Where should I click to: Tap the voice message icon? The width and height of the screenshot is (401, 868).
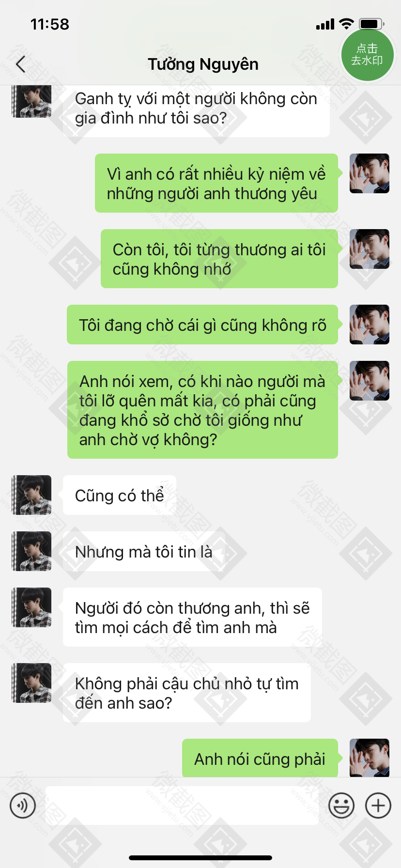click(x=23, y=806)
